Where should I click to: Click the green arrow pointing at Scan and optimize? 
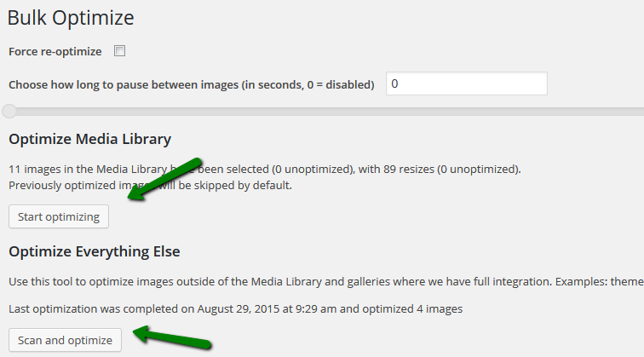(173, 337)
